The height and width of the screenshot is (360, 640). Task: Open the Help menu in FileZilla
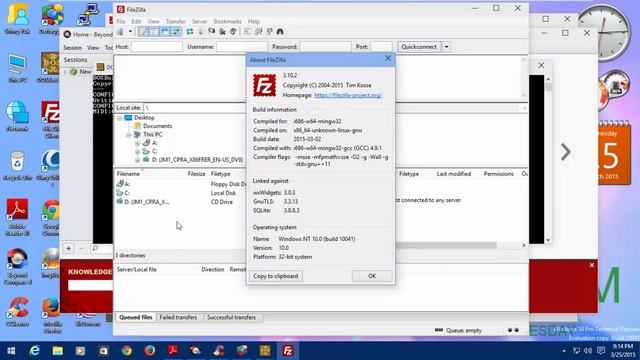[x=254, y=21]
